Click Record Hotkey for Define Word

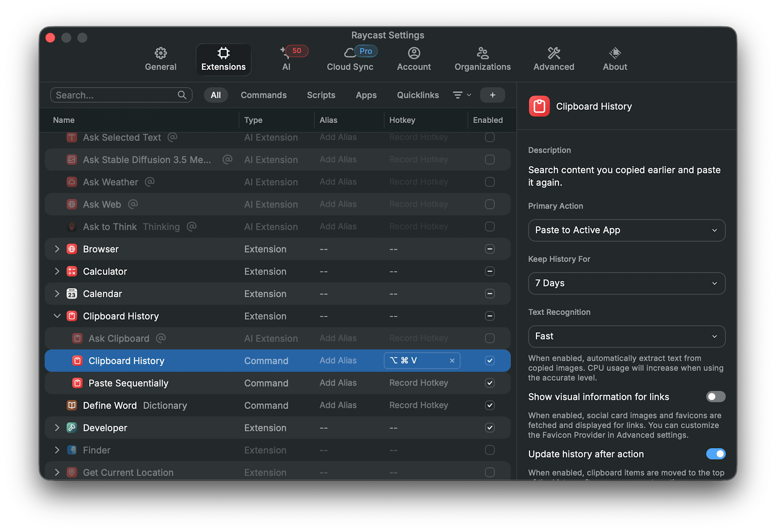click(x=419, y=405)
